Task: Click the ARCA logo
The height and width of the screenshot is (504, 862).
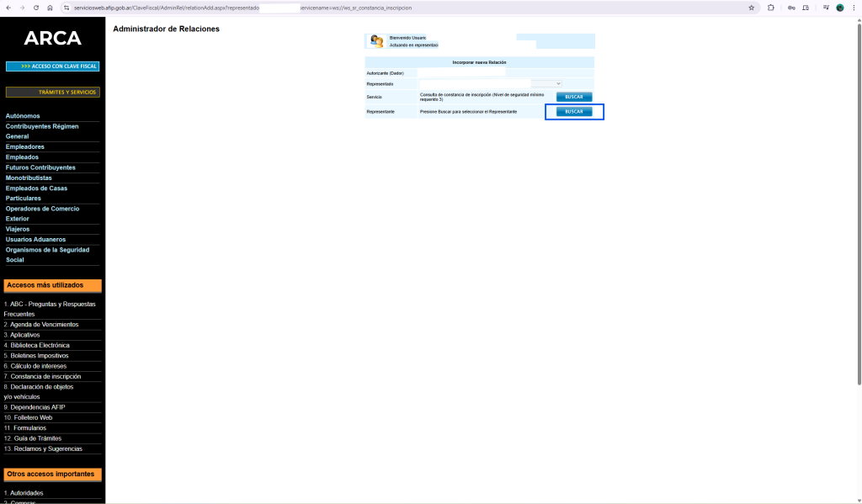Action: [x=52, y=39]
